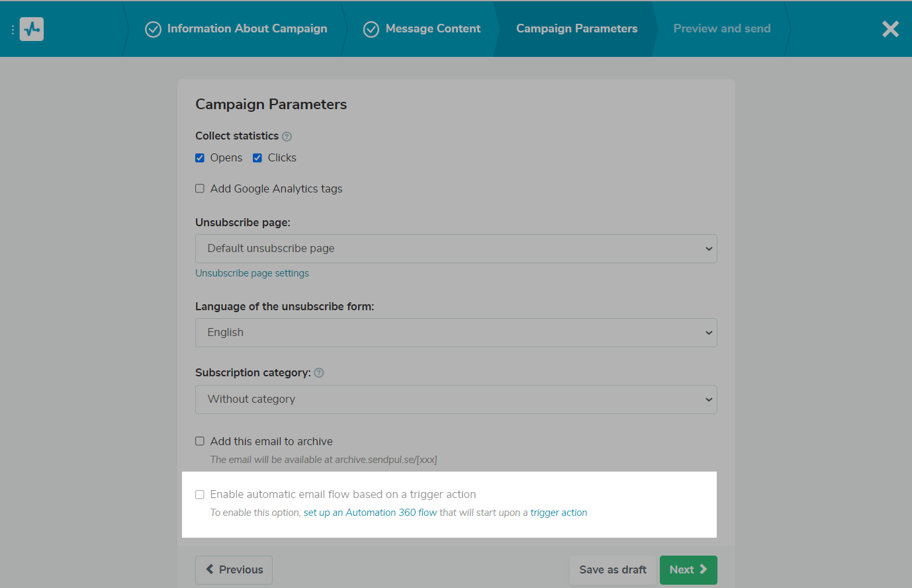Screen dimensions: 912x588
Task: Open the Subscription category dropdown
Action: coord(456,399)
